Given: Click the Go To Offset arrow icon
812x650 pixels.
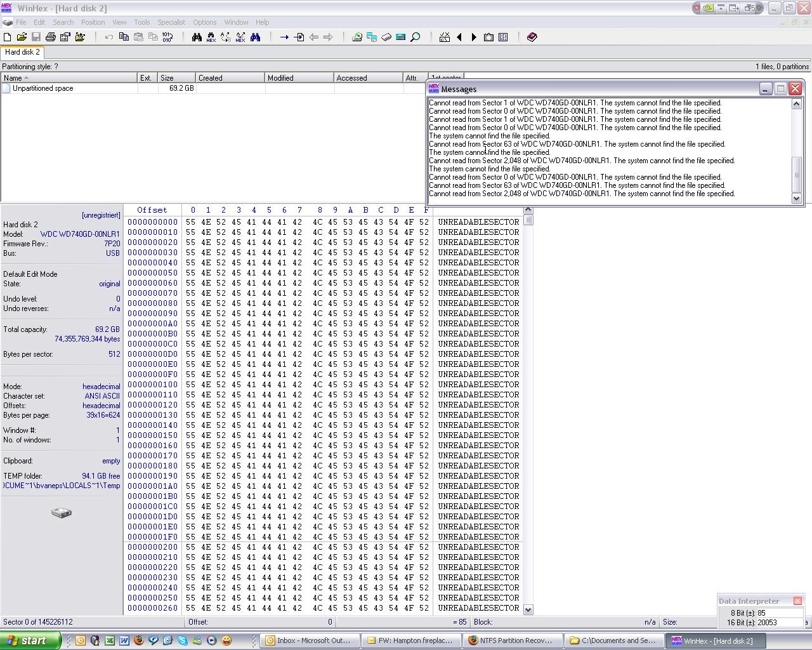Looking at the screenshot, I should click(284, 37).
